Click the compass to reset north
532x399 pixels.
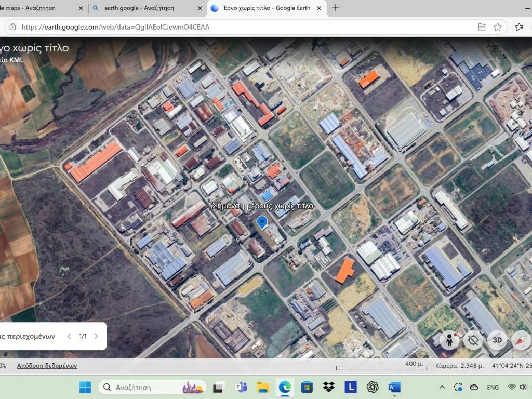521,340
